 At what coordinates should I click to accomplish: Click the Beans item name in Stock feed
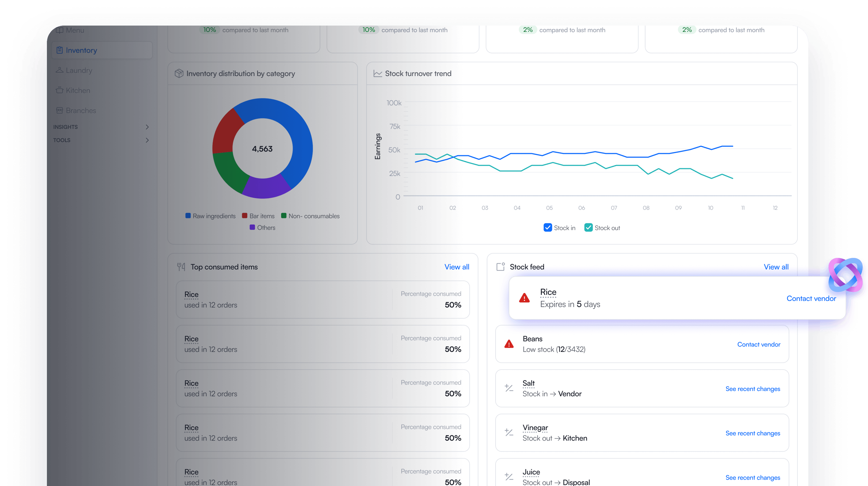(x=532, y=338)
